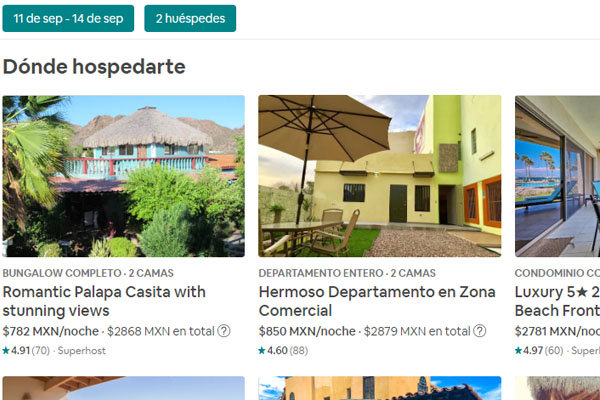Click help icon beside $2879 MXN en total
Image resolution: width=600 pixels, height=400 pixels.
pyautogui.click(x=479, y=331)
